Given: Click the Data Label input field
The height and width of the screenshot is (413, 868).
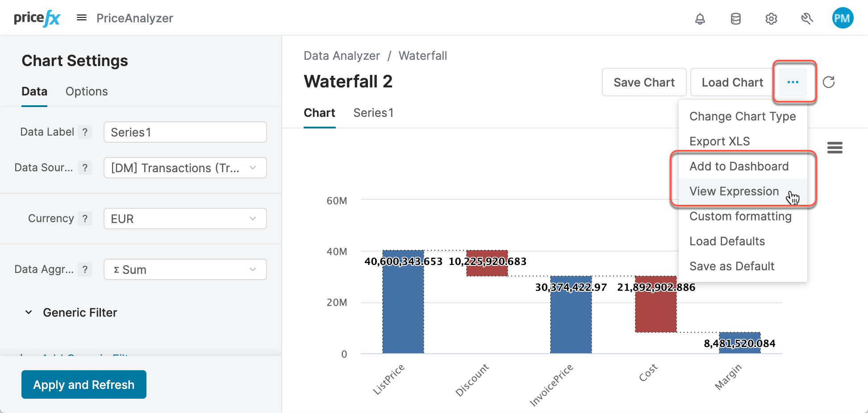Looking at the screenshot, I should click(185, 132).
